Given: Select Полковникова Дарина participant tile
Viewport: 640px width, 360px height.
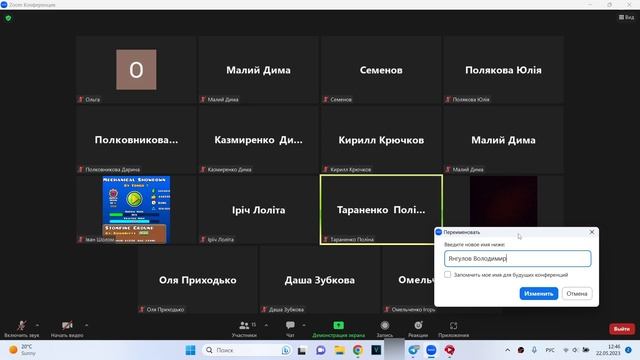Looking at the screenshot, I should coord(136,140).
